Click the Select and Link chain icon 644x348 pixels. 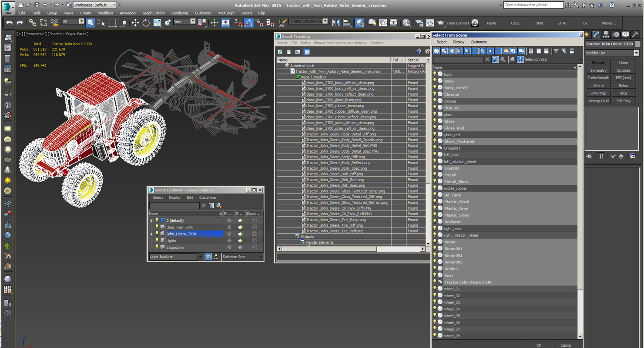pos(33,23)
